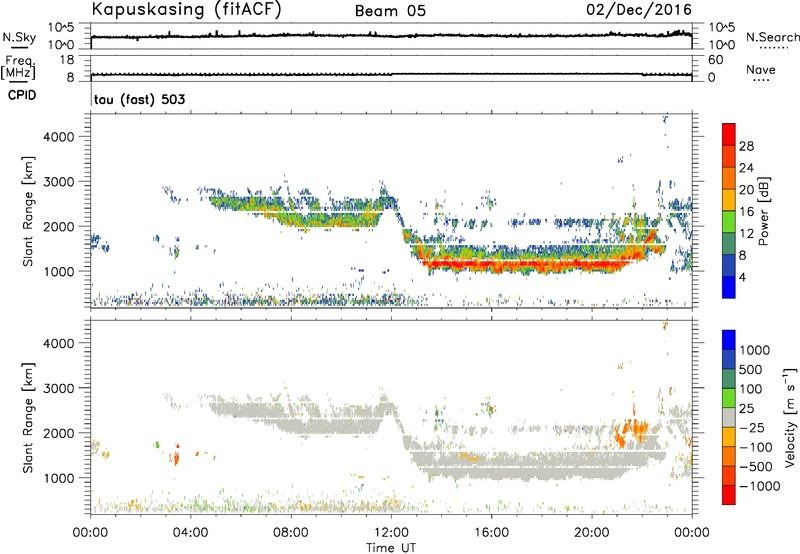Screen dimensions: 800x554
Task: Click the '02/Dec/2016' date text
Action: 639,10
